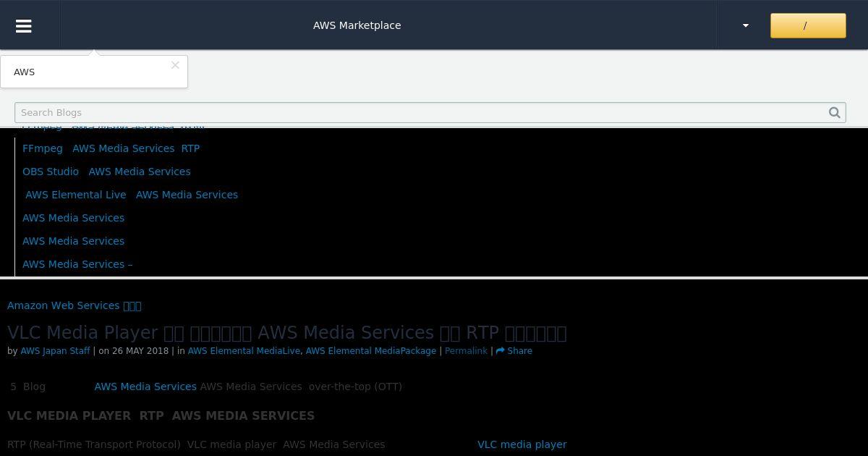The image size is (868, 456).
Task: Open the AWS Media Services link in the intro
Action: pyautogui.click(x=145, y=387)
